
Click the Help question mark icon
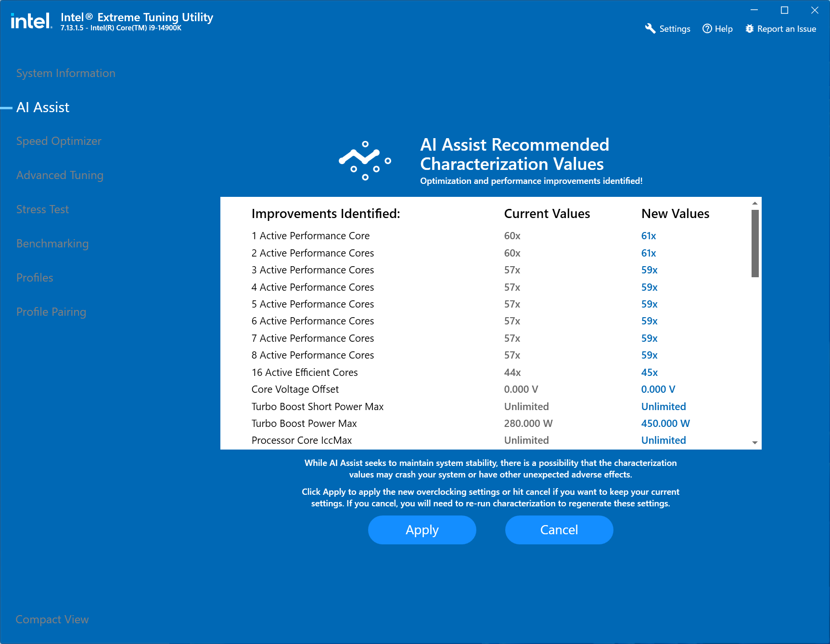tap(707, 29)
